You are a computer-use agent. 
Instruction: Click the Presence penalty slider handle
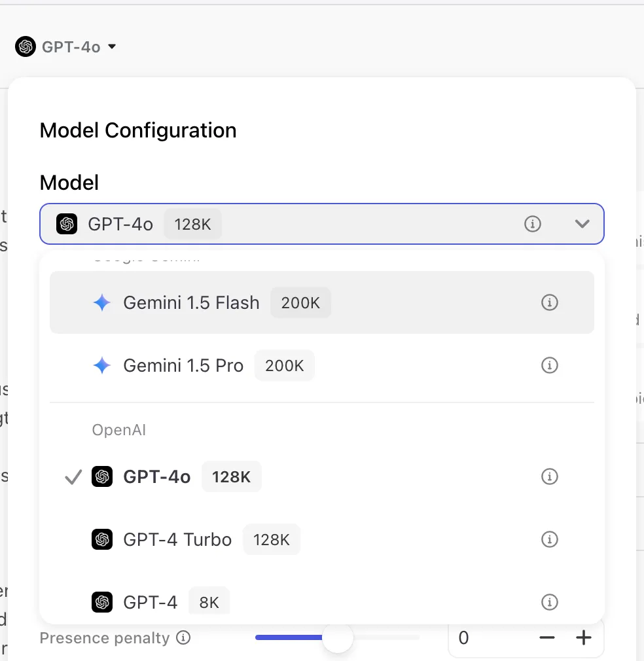tap(338, 637)
